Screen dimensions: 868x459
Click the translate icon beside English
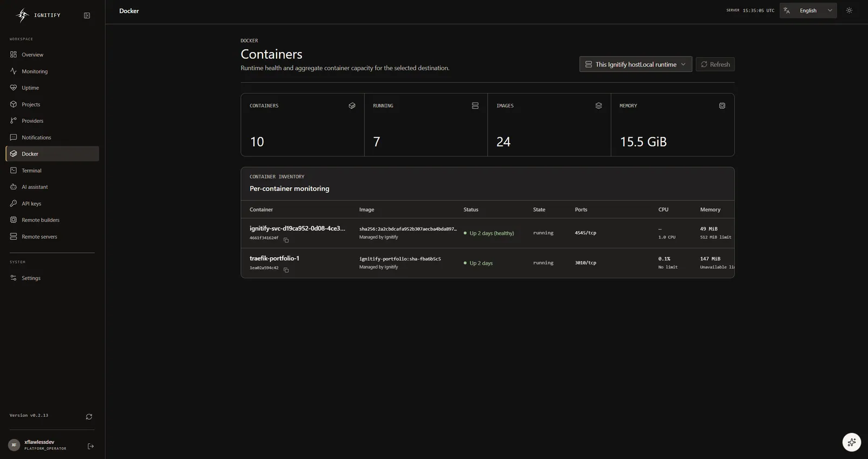click(787, 10)
